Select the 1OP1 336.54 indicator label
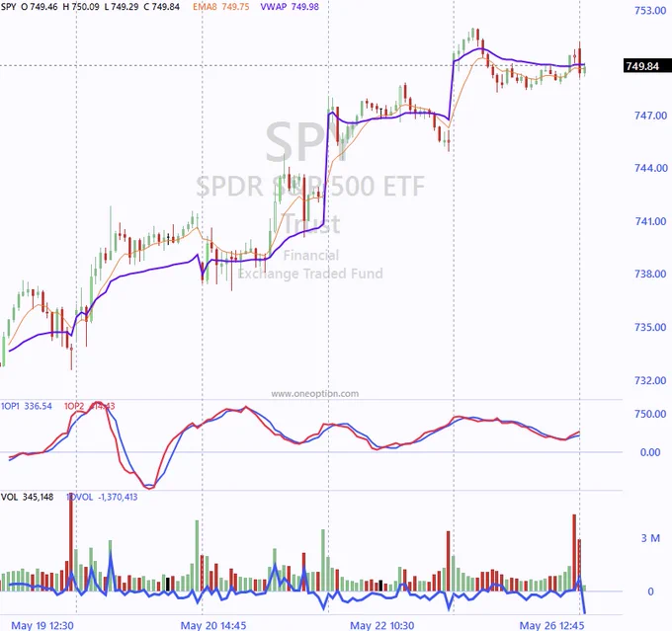 27,406
